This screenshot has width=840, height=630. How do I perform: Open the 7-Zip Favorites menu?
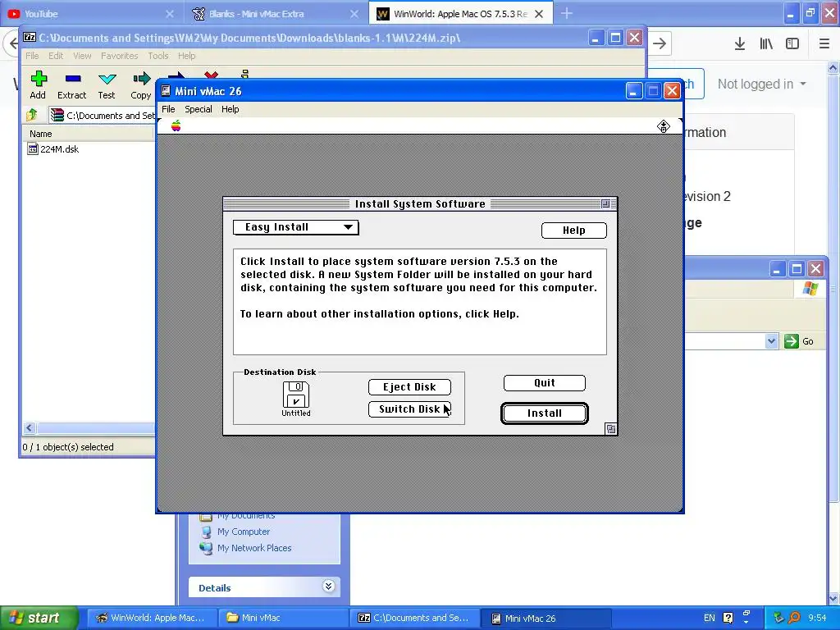(120, 56)
